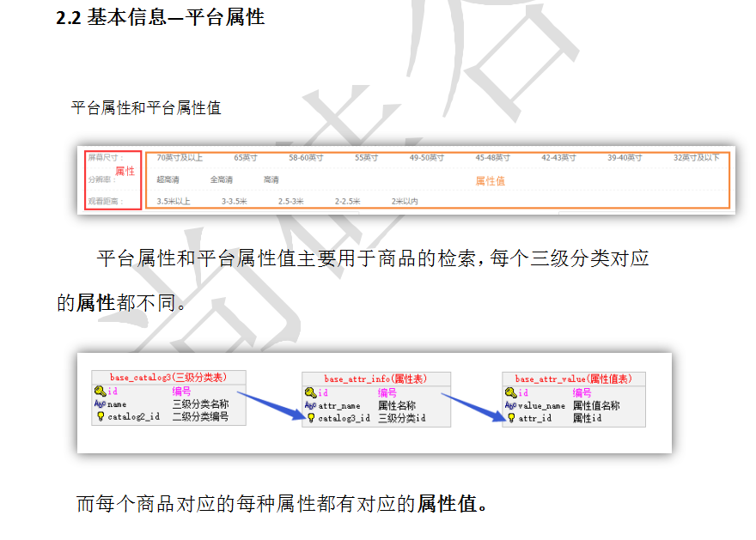The width and height of the screenshot is (756, 540).
Task: Click the key icon beside catalog3_id
Action: click(310, 418)
